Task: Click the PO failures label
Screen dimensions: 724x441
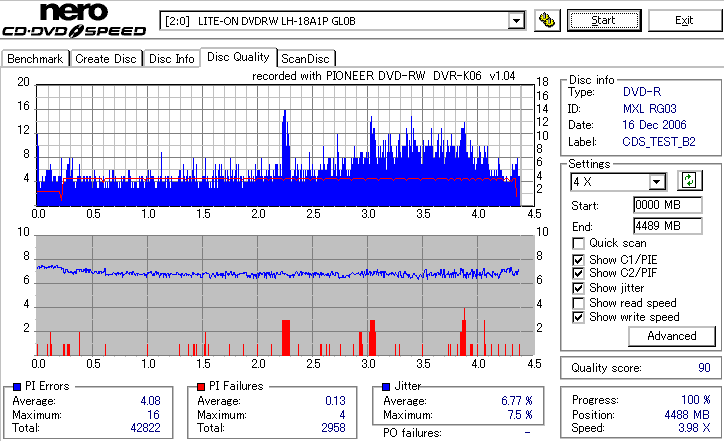Action: tap(412, 433)
